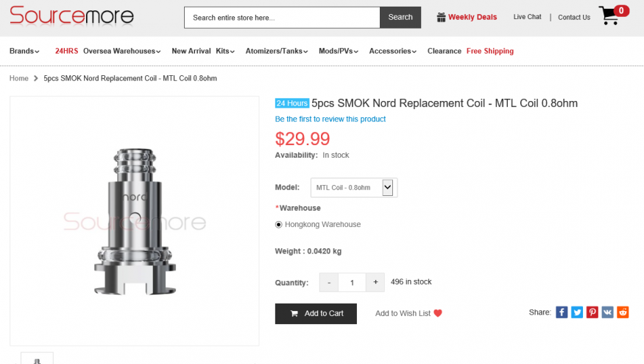Select the Hongkong Warehouse radio button

pyautogui.click(x=279, y=225)
